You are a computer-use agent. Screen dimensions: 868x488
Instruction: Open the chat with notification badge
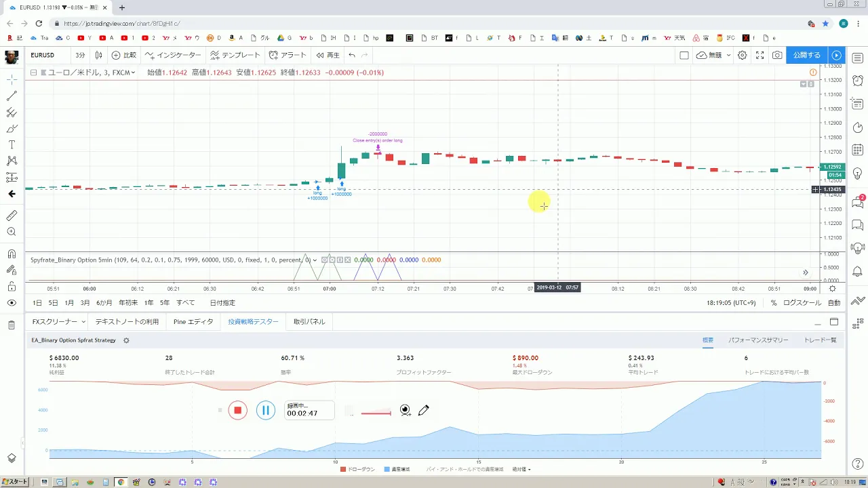[x=857, y=201]
